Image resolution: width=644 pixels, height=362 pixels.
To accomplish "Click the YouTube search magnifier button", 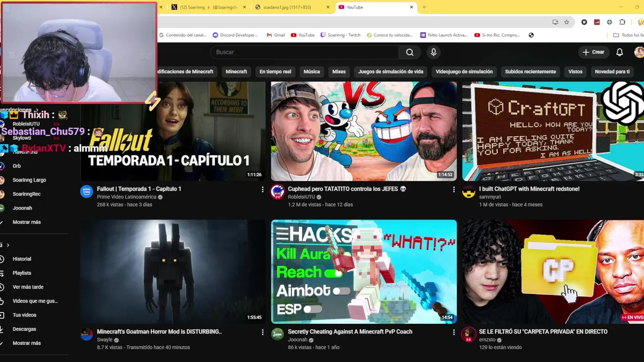I will (410, 52).
